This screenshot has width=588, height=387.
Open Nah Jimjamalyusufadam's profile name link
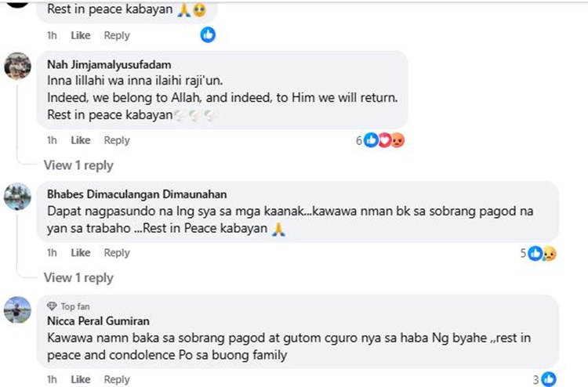coord(109,64)
